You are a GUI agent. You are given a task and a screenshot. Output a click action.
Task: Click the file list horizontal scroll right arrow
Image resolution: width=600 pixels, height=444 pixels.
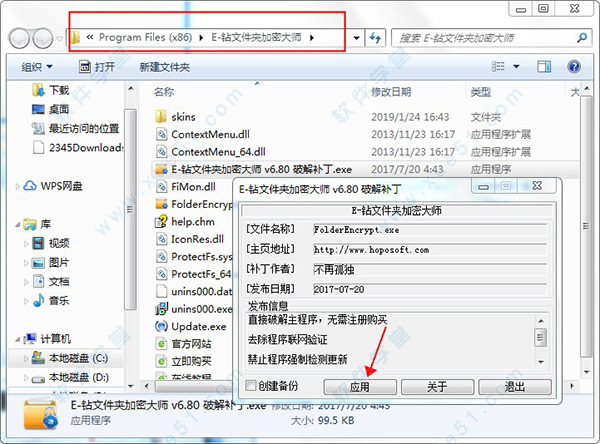572,386
